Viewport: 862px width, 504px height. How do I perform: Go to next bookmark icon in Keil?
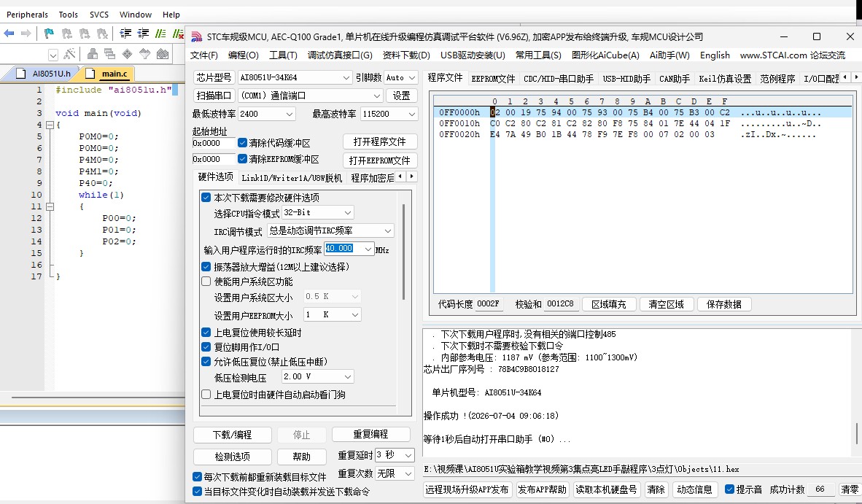(84, 34)
